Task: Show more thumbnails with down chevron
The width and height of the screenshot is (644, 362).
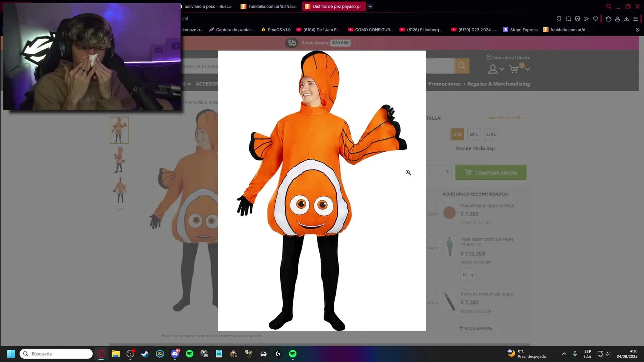Action: click(x=119, y=209)
